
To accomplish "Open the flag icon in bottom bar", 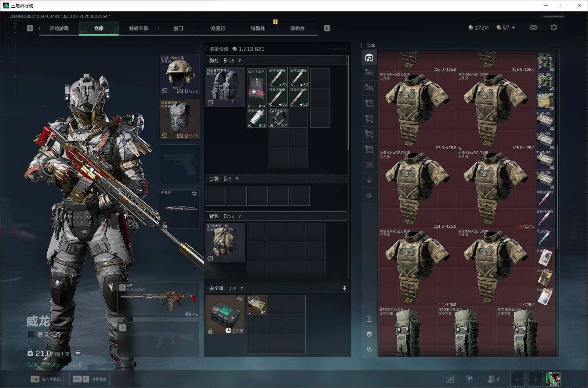I will pos(469,379).
